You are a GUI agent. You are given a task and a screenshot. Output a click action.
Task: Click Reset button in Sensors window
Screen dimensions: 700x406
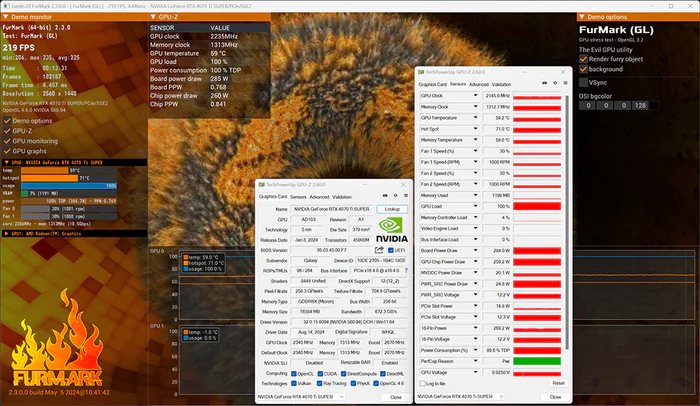(558, 383)
